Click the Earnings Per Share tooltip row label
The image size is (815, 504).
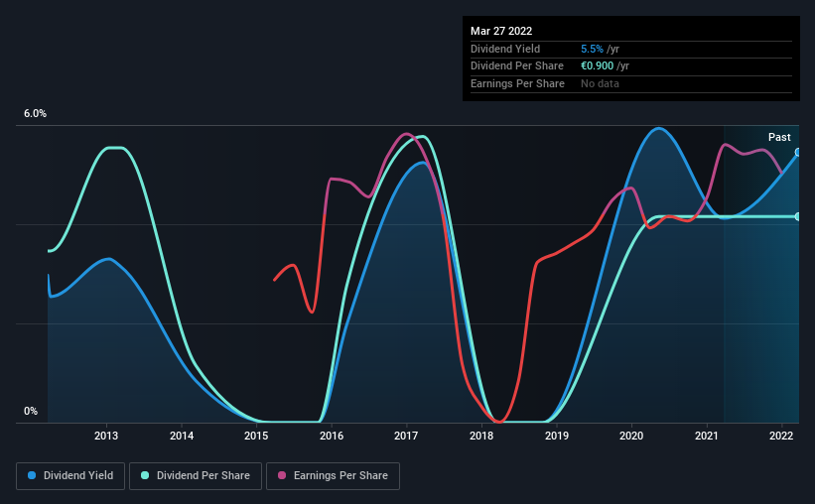click(x=517, y=83)
